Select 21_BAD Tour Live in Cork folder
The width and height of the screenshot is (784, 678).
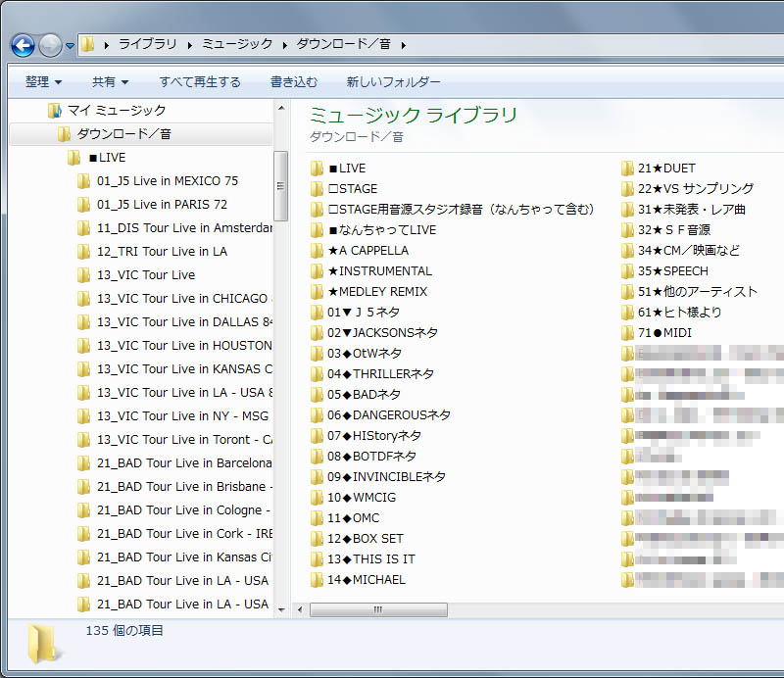coord(184,534)
